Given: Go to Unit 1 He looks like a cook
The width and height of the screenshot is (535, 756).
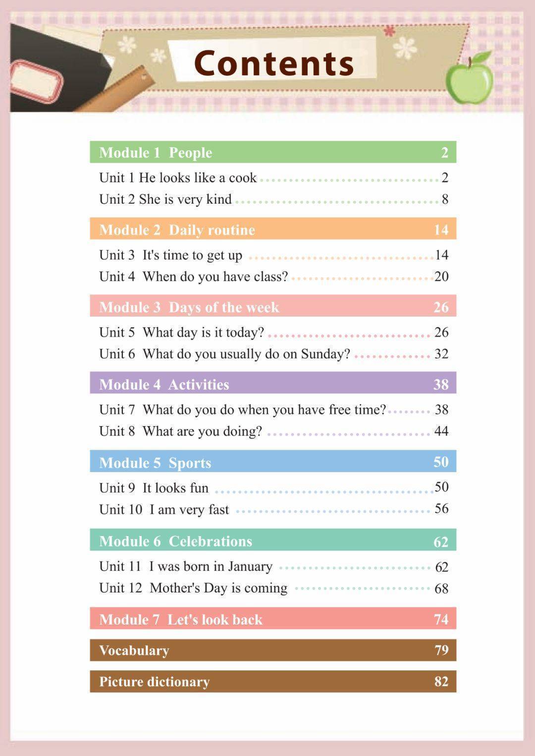Looking at the screenshot, I should [178, 177].
